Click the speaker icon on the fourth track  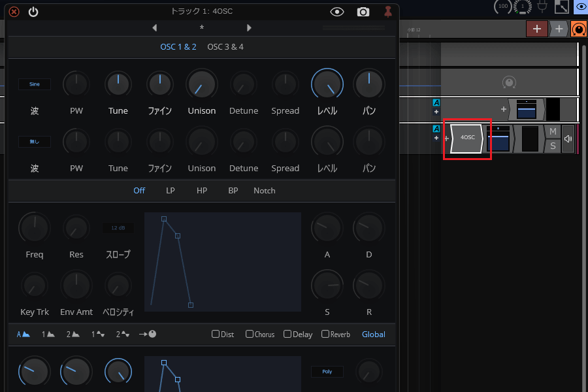coord(568,139)
